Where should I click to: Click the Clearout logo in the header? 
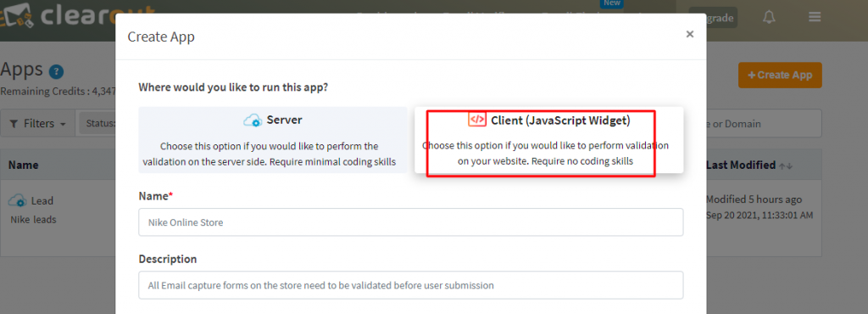(x=77, y=17)
